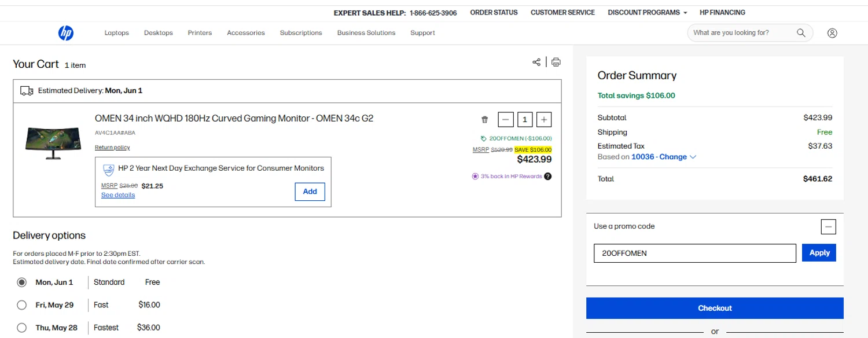Click the HP logo icon
The width and height of the screenshot is (868, 338).
[x=65, y=34]
